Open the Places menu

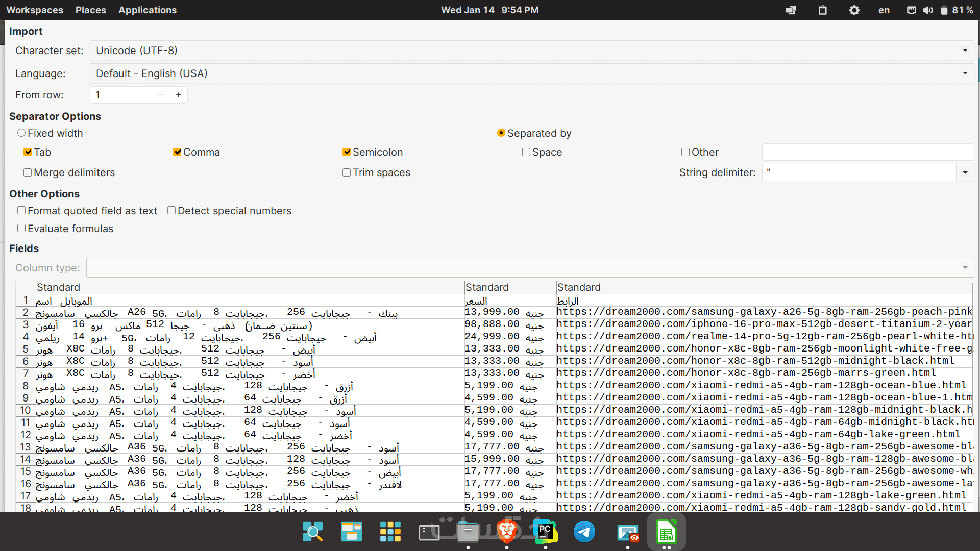90,10
